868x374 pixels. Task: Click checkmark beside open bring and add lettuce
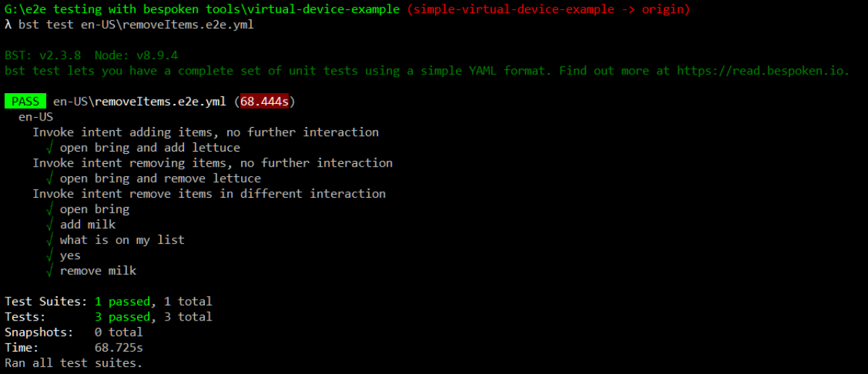[x=50, y=147]
